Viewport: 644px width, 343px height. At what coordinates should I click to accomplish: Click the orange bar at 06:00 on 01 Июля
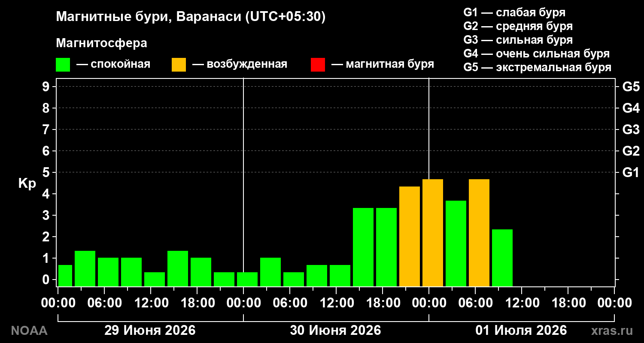pos(479,233)
